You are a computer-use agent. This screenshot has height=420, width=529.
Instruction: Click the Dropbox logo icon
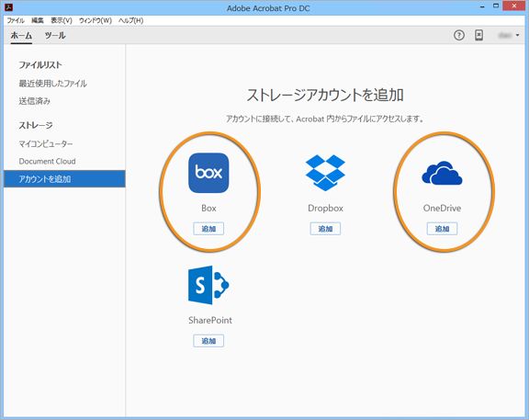click(x=325, y=173)
